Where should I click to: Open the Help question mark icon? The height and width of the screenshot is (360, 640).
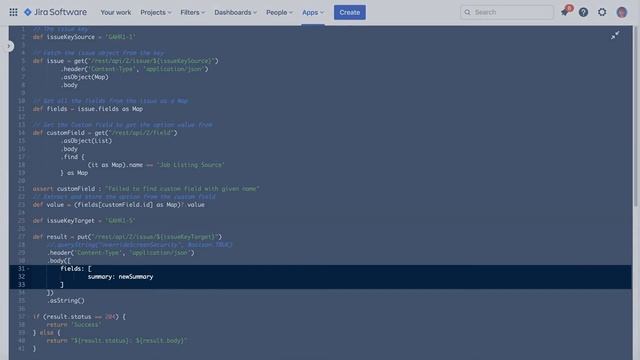(x=583, y=12)
